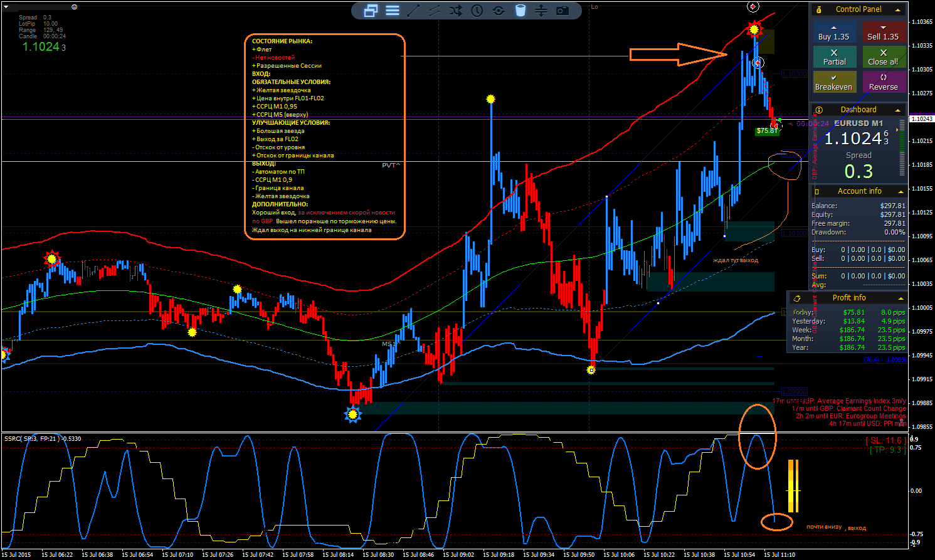Screen dimensions: 935x560
Task: Click the Breakeven button
Action: coord(834,82)
